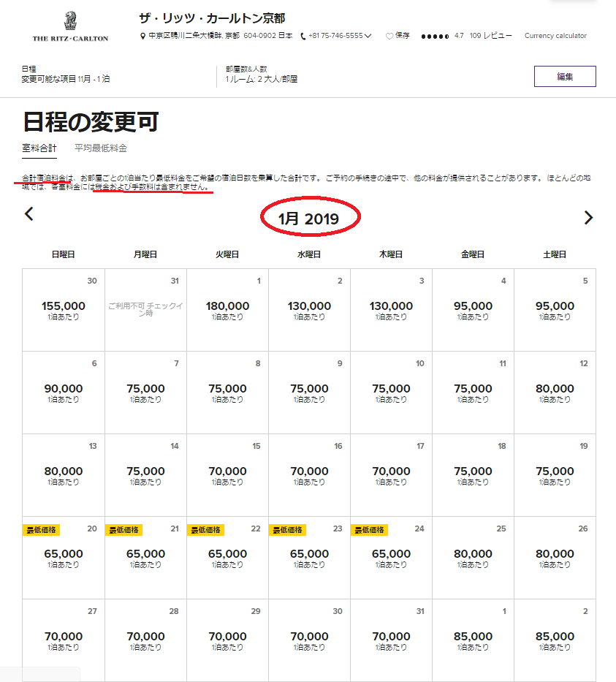
Task: Open the 109 レビュー reviews link
Action: click(x=490, y=36)
